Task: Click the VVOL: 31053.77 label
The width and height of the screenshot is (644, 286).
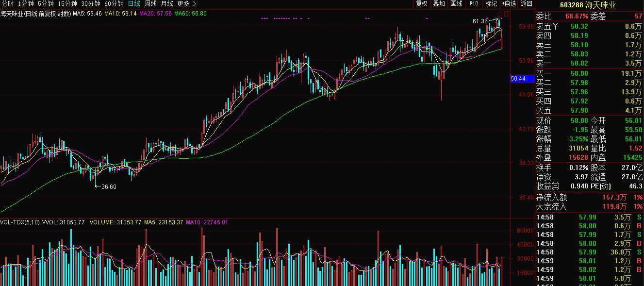Action: pyautogui.click(x=64, y=222)
